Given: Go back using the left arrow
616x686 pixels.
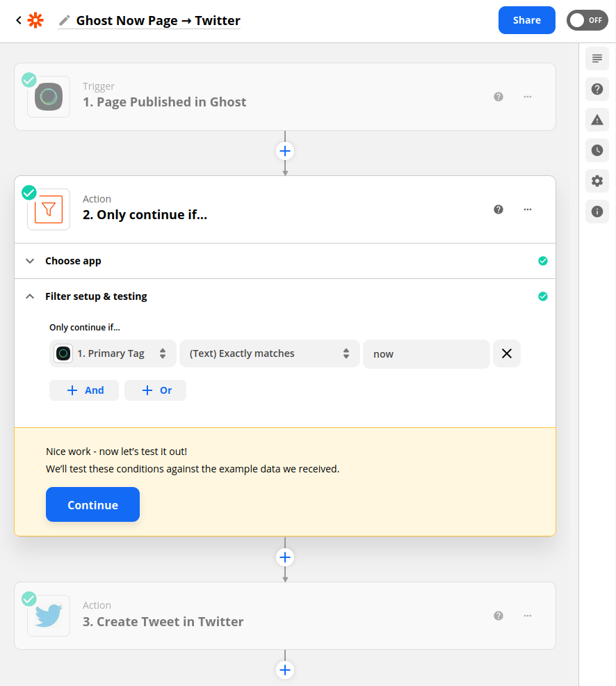Looking at the screenshot, I should coord(18,20).
